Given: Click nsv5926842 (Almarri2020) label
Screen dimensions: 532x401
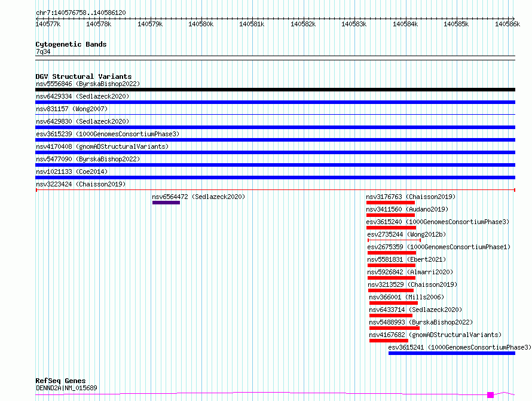Looking at the screenshot, I should tap(410, 272).
